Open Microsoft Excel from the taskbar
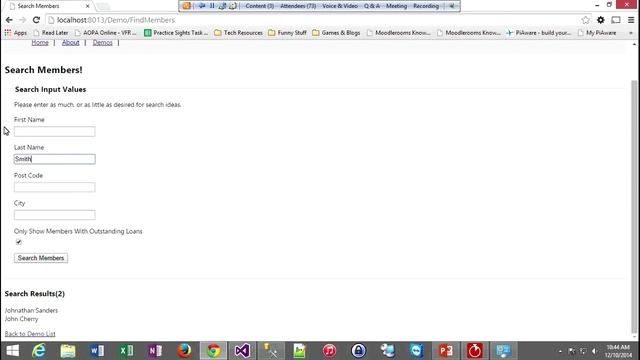Viewport: 640px width, 360px height. (x=126, y=351)
